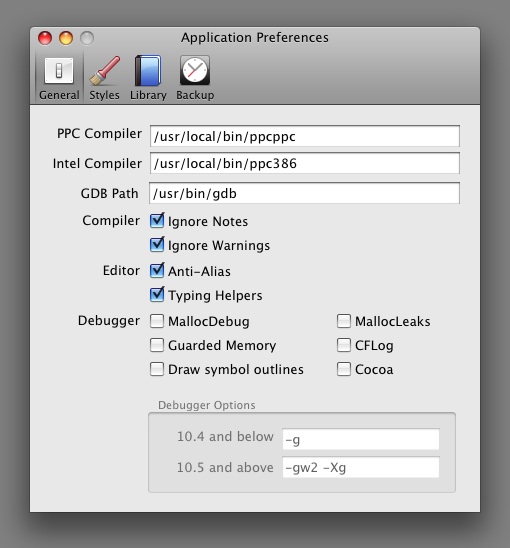The width and height of the screenshot is (510, 548).
Task: Open the General preferences pane
Action: [x=59, y=78]
